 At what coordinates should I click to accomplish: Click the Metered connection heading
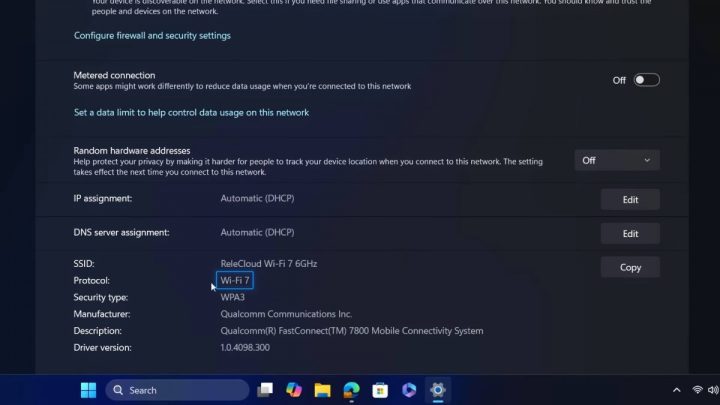[x=114, y=75]
